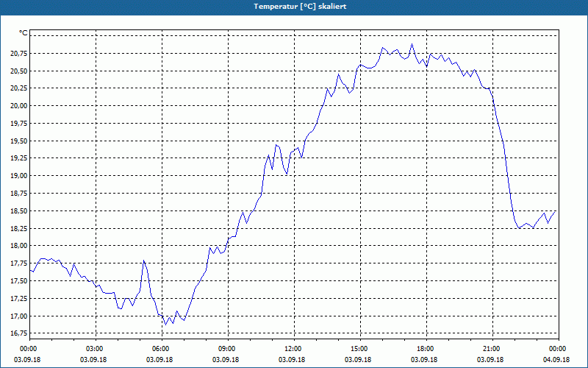
Task: Click the 18,25 y-axis label
Action: tap(18, 229)
